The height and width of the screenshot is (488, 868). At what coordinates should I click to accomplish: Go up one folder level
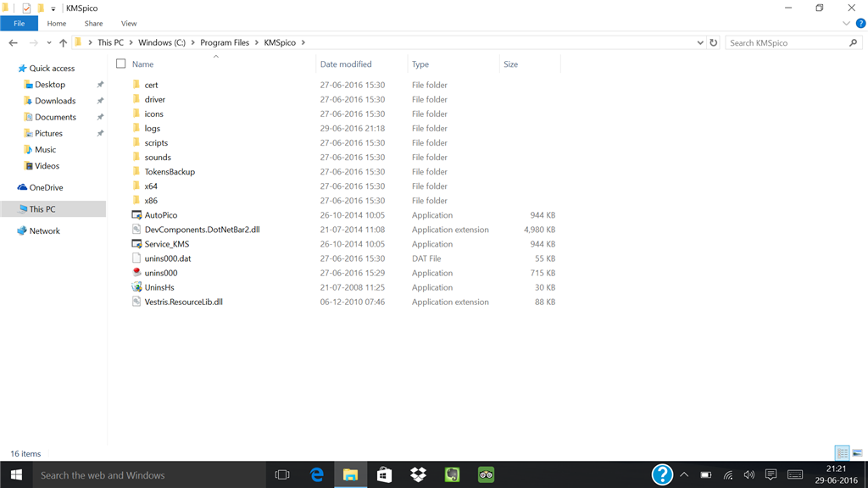tap(63, 42)
